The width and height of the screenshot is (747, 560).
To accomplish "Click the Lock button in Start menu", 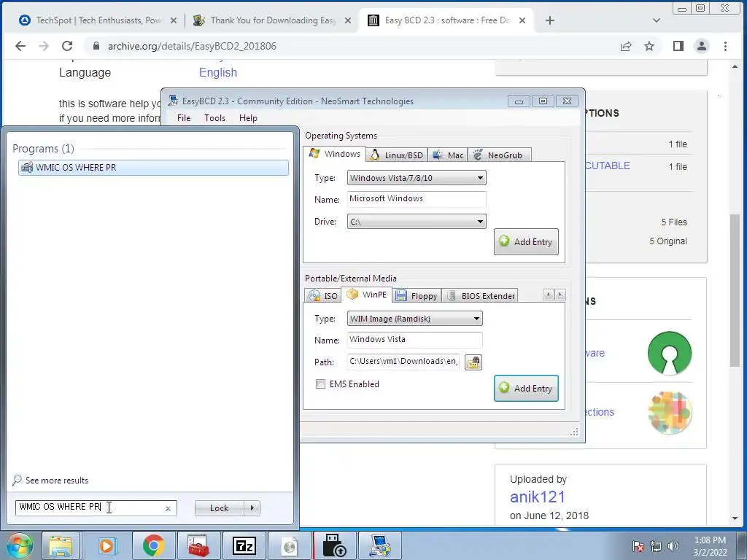I will point(219,508).
